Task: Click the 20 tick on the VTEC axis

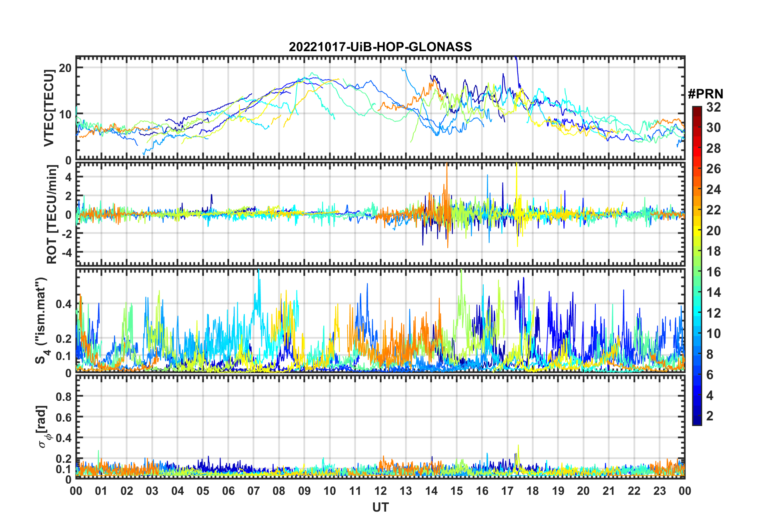Action: (65, 68)
